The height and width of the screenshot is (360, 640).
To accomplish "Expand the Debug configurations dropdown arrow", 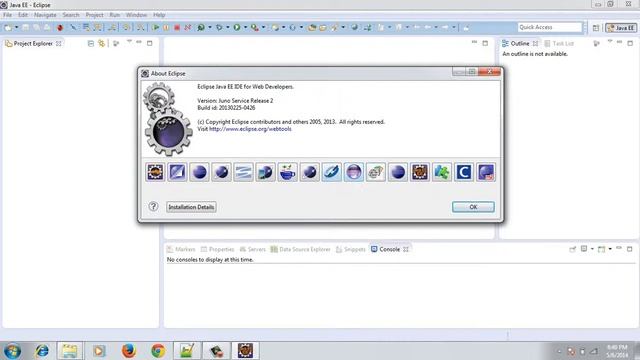I will tap(210, 27).
